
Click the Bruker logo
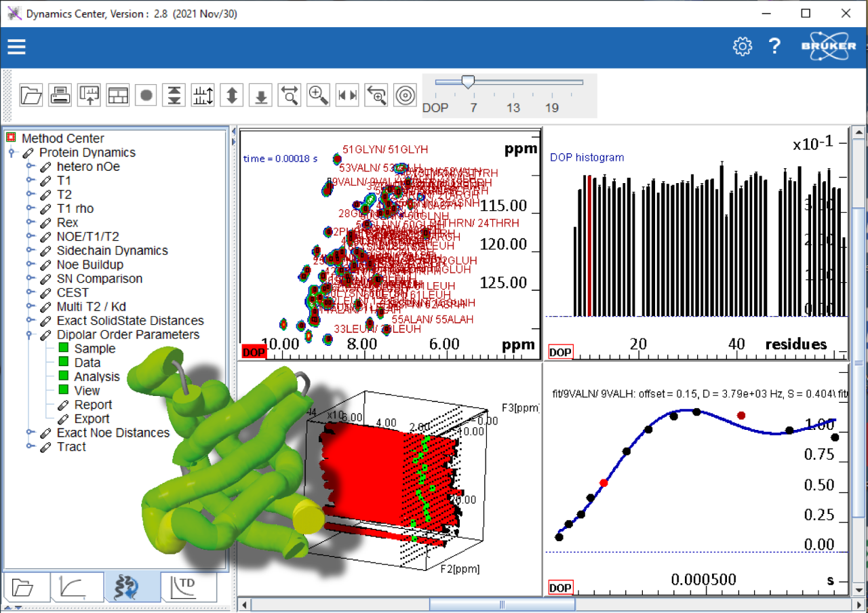829,45
